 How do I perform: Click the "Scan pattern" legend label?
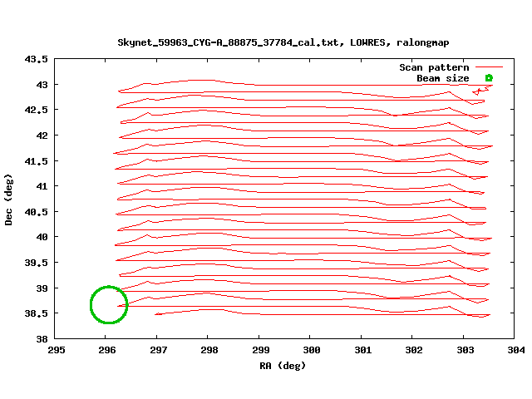[434, 67]
